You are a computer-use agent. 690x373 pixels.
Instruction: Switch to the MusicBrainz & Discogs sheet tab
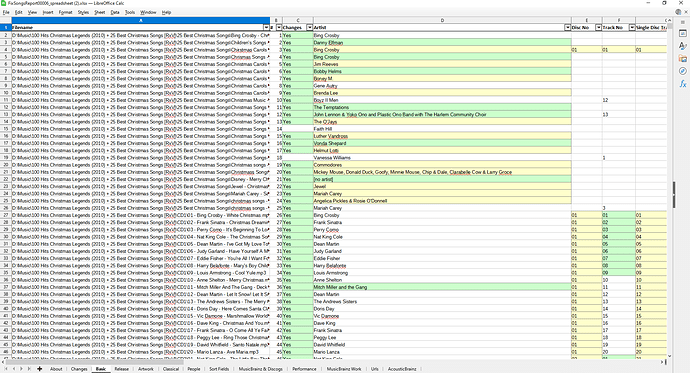pyautogui.click(x=261, y=369)
